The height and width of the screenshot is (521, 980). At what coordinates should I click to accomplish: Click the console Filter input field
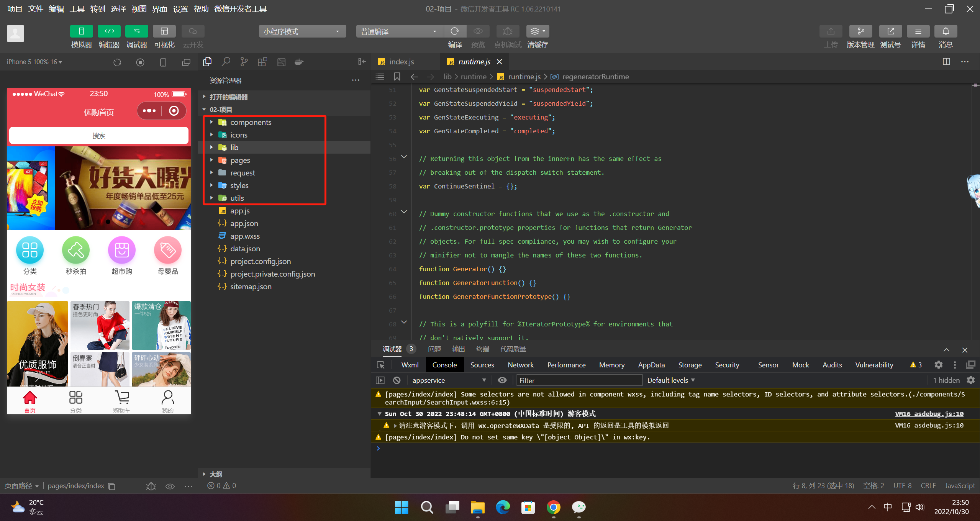click(578, 380)
